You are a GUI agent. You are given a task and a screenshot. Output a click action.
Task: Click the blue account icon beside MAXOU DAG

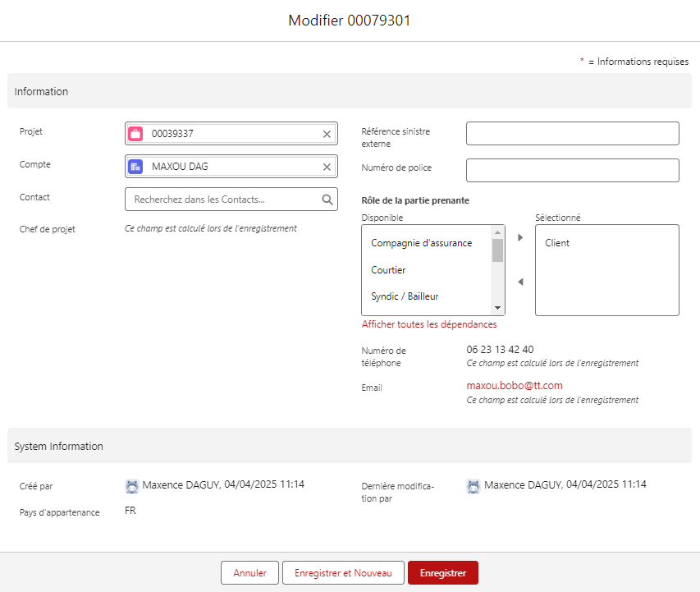tap(135, 167)
